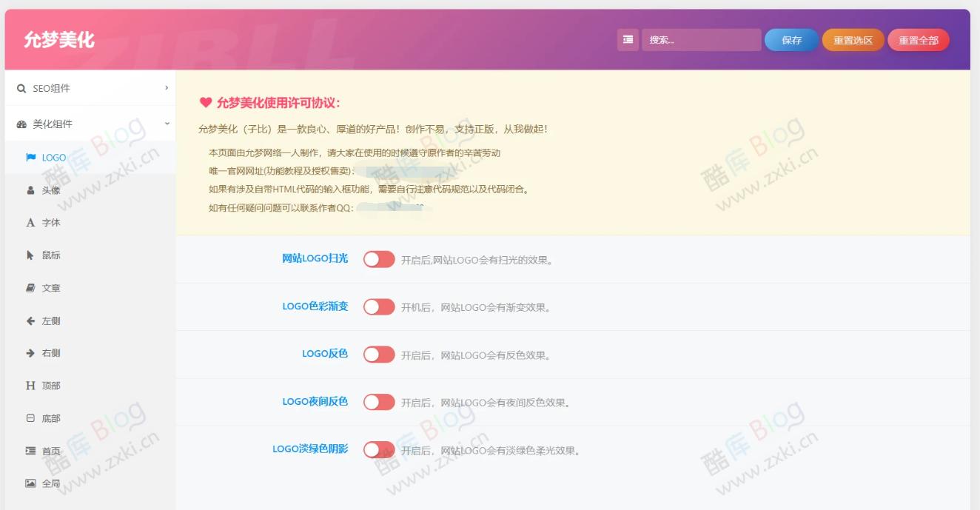Click the list icon left of the search box
This screenshot has height=510, width=980.
point(627,40)
